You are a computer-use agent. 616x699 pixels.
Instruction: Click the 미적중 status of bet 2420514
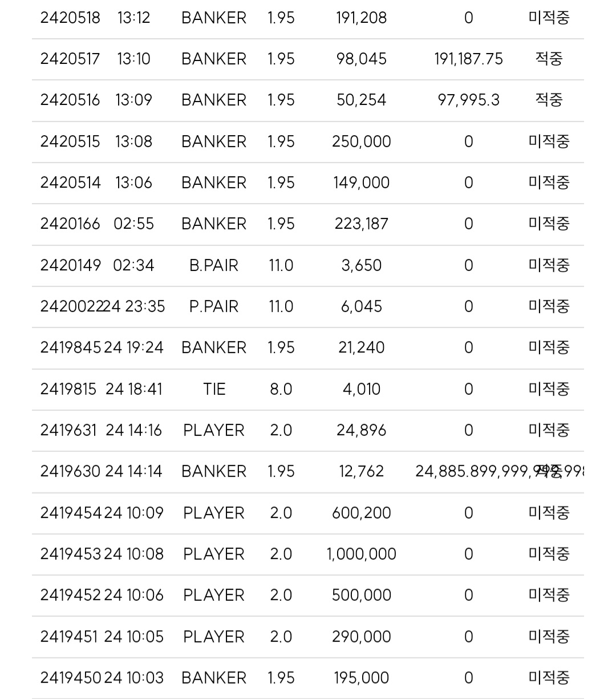point(549,183)
